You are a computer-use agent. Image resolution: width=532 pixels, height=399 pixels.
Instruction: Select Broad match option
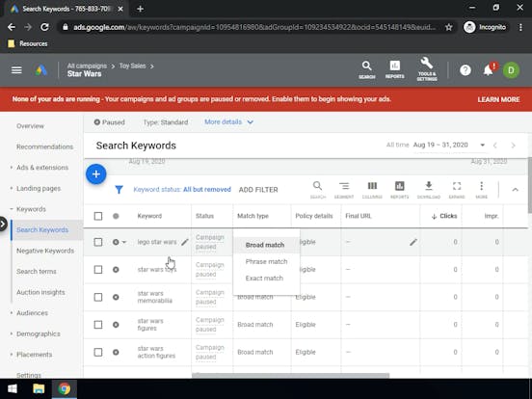pos(266,245)
